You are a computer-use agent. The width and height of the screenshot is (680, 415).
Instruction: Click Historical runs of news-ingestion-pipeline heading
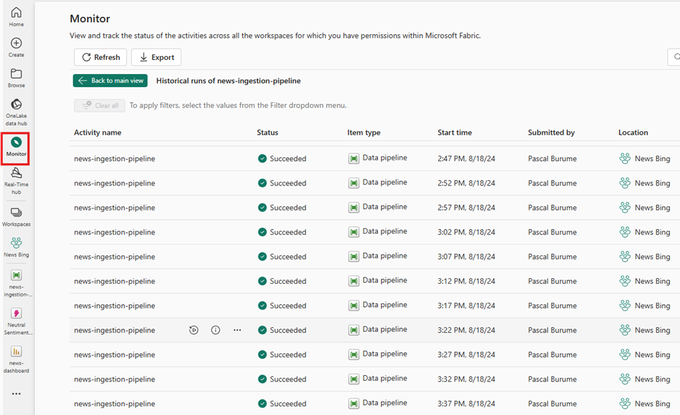pos(228,81)
